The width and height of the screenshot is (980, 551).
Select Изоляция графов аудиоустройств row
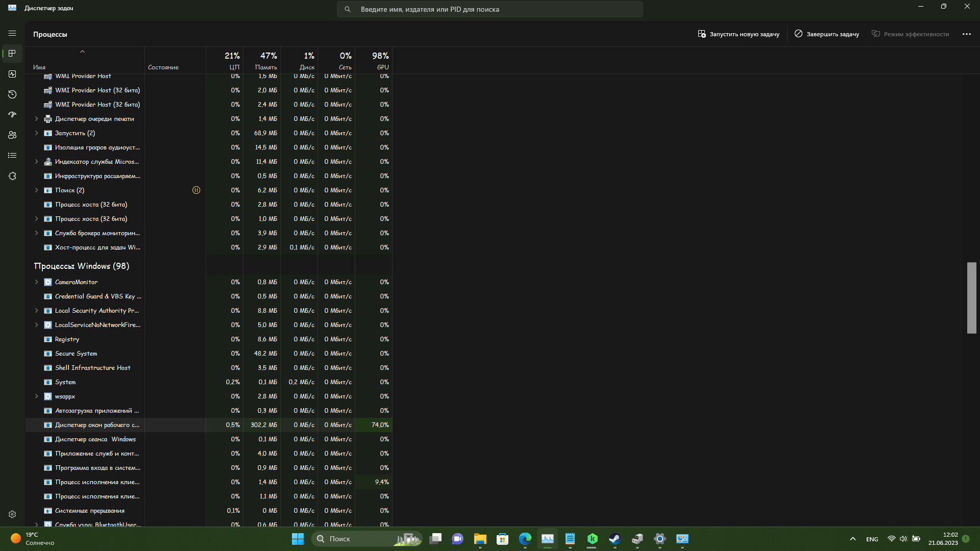tap(209, 147)
